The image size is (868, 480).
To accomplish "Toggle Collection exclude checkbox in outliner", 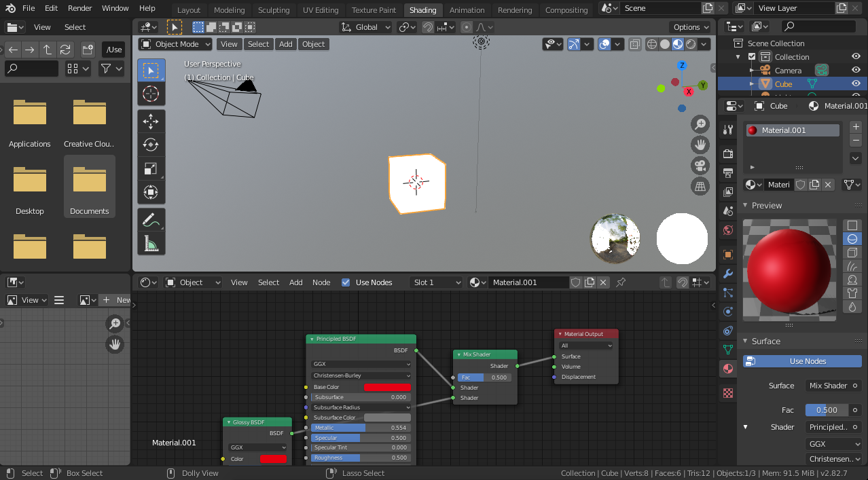I will pos(752,57).
